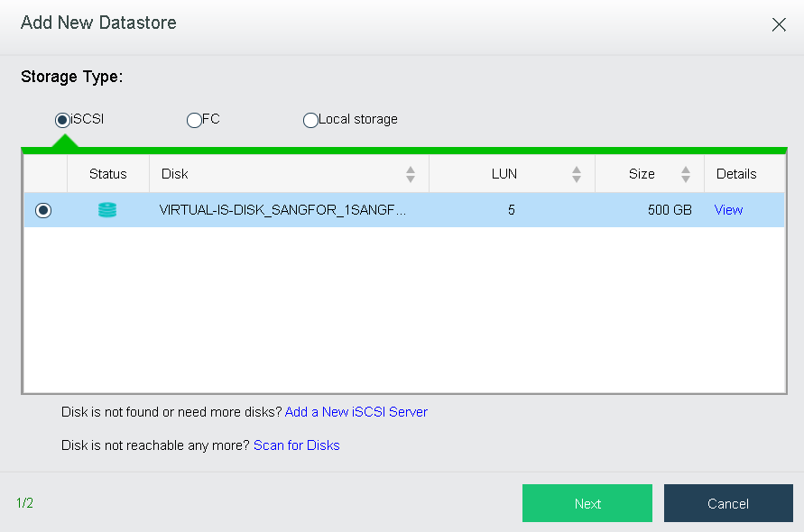Toggle sort arrows in Disk column
The width and height of the screenshot is (804, 532).
(x=411, y=174)
